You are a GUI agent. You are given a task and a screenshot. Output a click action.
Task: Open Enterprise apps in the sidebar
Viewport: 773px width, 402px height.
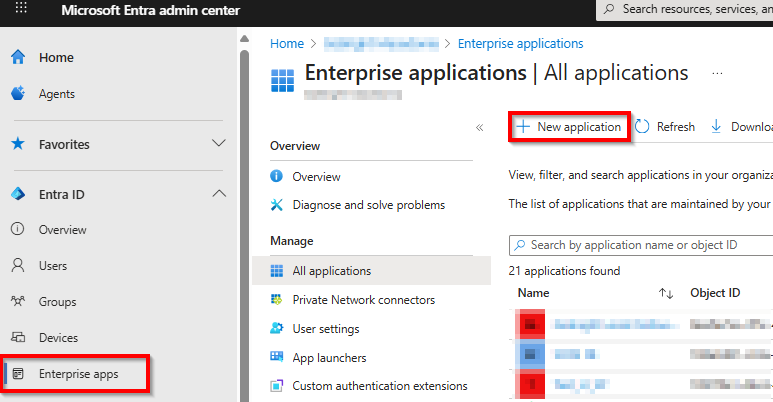77,374
